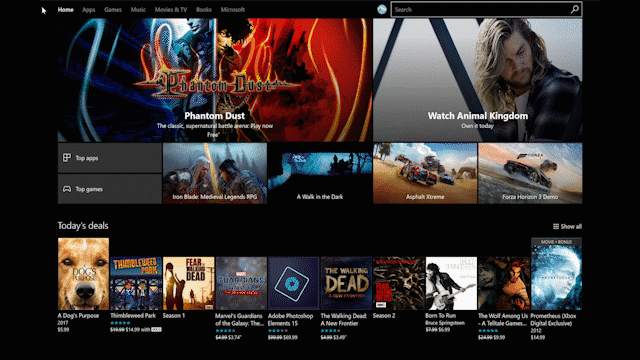Open the Thimbleweed Park game cover
Image resolution: width=640 pixels, height=360 pixels.
[136, 283]
